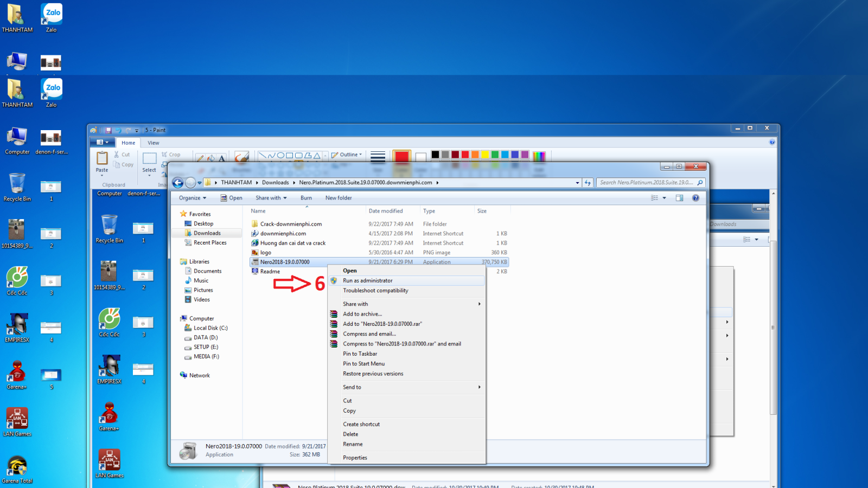Screen dimensions: 868x488
Task: Open the logo PNG image file
Action: pos(265,253)
